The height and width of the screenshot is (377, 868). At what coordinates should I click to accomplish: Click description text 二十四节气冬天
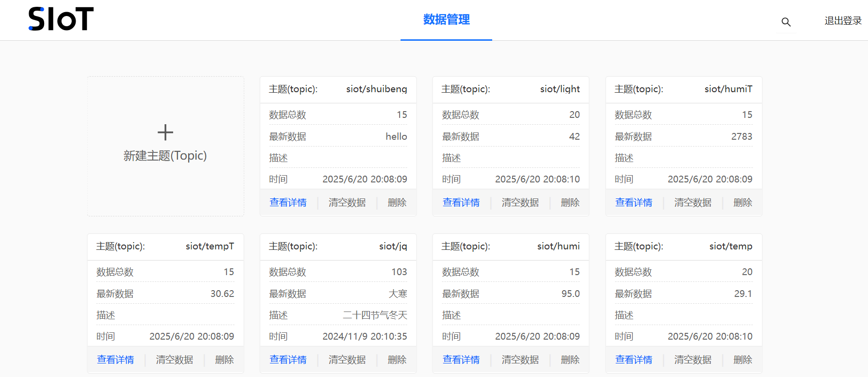(x=375, y=315)
